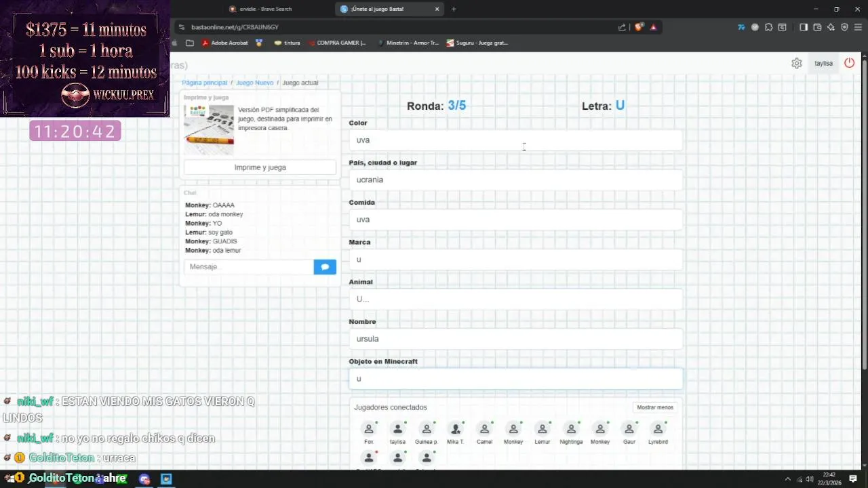Click the Letra U indicator text
The height and width of the screenshot is (488, 868).
coord(603,106)
